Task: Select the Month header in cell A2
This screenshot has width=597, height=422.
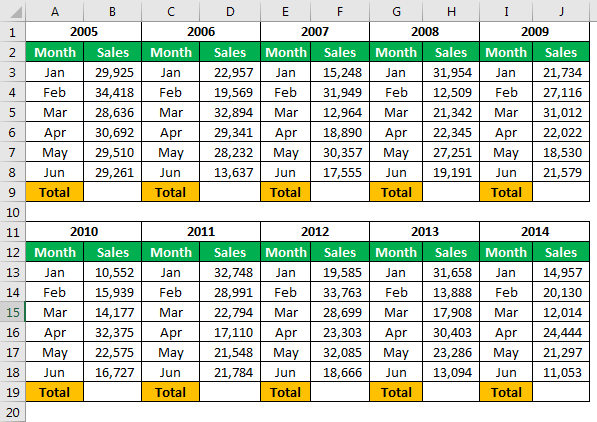Action: click(54, 52)
